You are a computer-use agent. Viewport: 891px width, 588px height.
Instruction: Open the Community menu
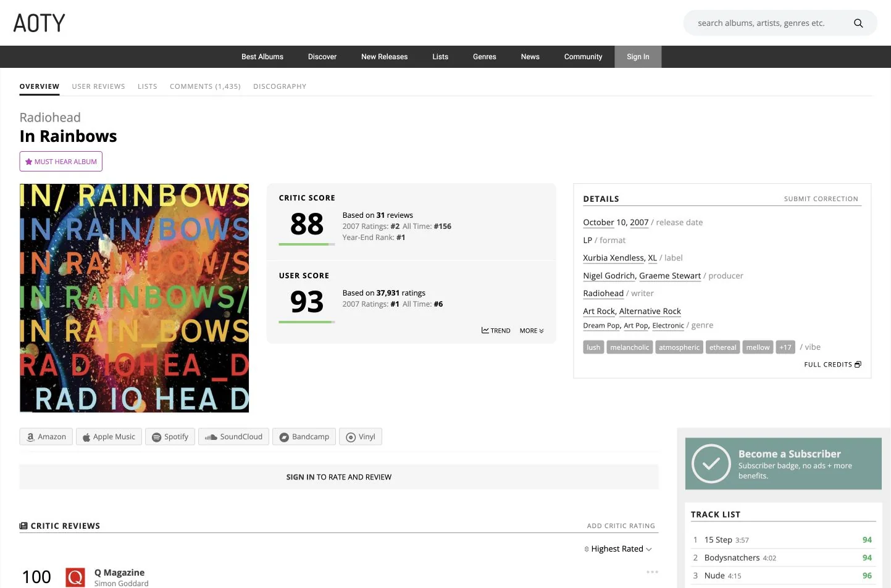[x=583, y=57]
